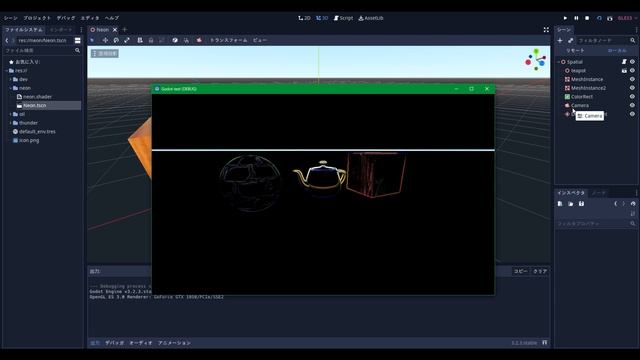The image size is (640, 360).
Task: Toggle visibility of Spatial node
Action: (x=632, y=62)
